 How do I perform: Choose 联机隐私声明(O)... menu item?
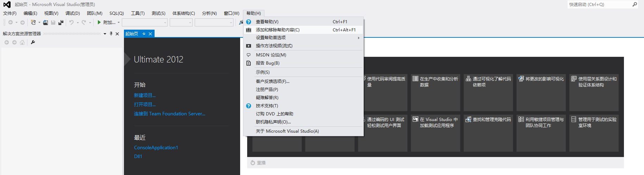[303, 122]
